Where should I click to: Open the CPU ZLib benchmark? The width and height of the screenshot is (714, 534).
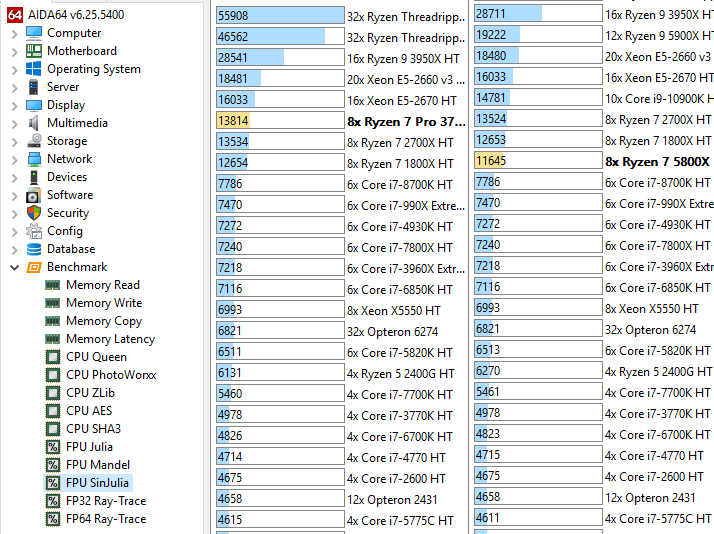pyautogui.click(x=91, y=393)
